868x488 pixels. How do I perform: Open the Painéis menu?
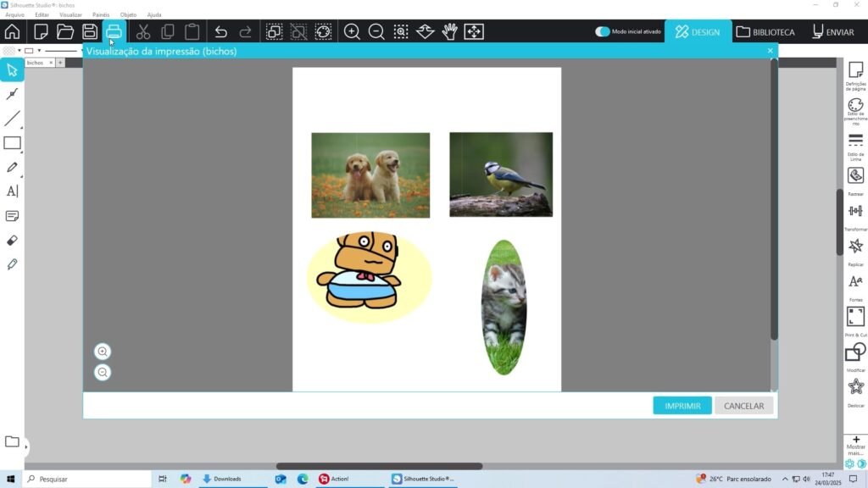[101, 15]
